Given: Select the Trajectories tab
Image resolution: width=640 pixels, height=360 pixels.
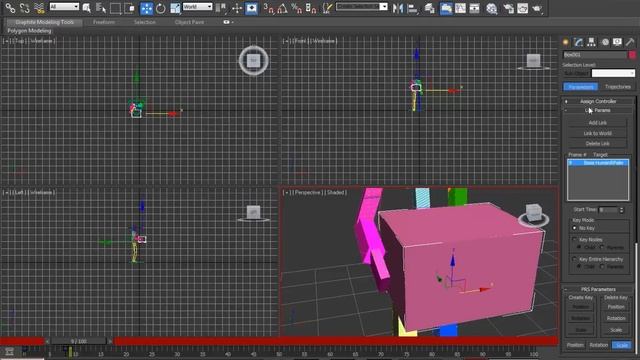Looking at the screenshot, I should 618,87.
